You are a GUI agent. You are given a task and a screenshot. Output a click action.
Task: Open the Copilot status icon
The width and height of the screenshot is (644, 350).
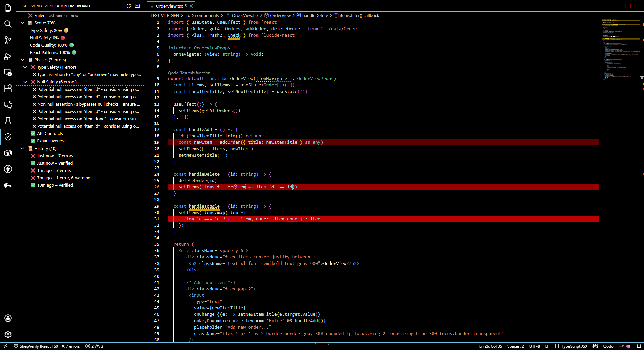pos(595,346)
